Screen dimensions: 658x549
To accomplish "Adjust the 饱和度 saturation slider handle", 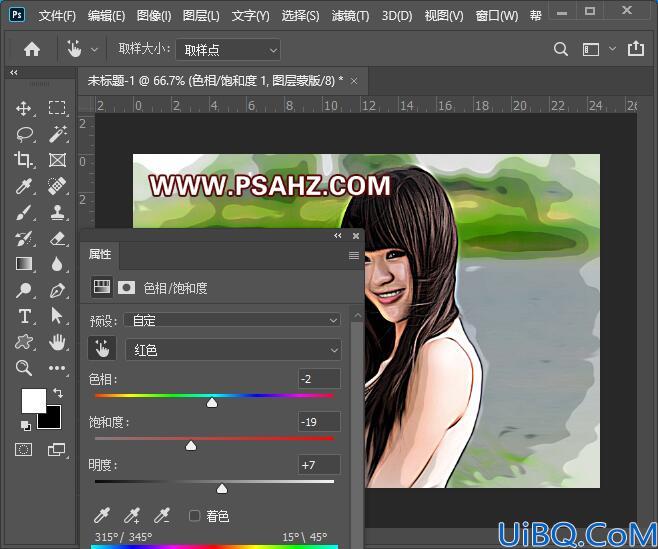I will pos(191,445).
